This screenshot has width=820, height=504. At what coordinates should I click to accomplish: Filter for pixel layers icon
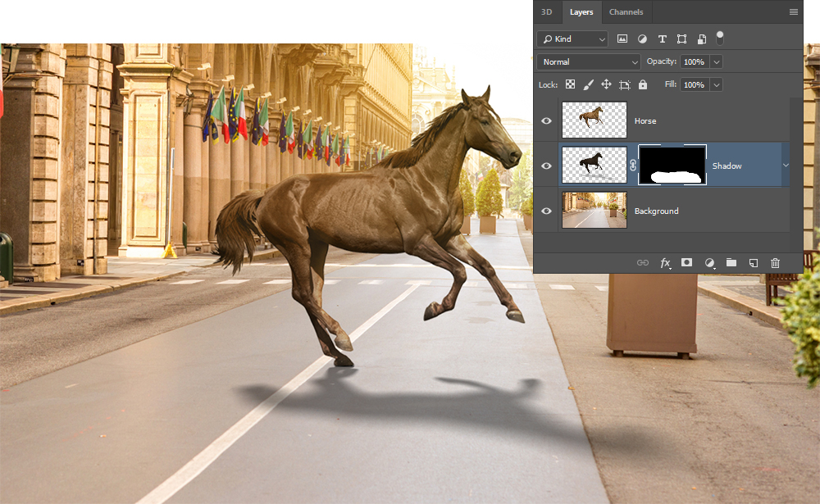(x=622, y=39)
